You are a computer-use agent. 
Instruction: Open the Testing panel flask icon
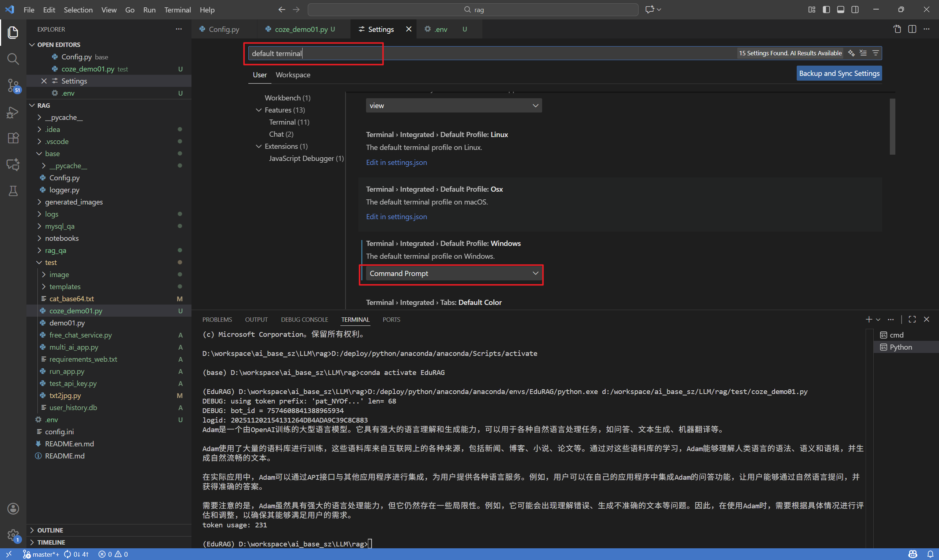(x=13, y=191)
